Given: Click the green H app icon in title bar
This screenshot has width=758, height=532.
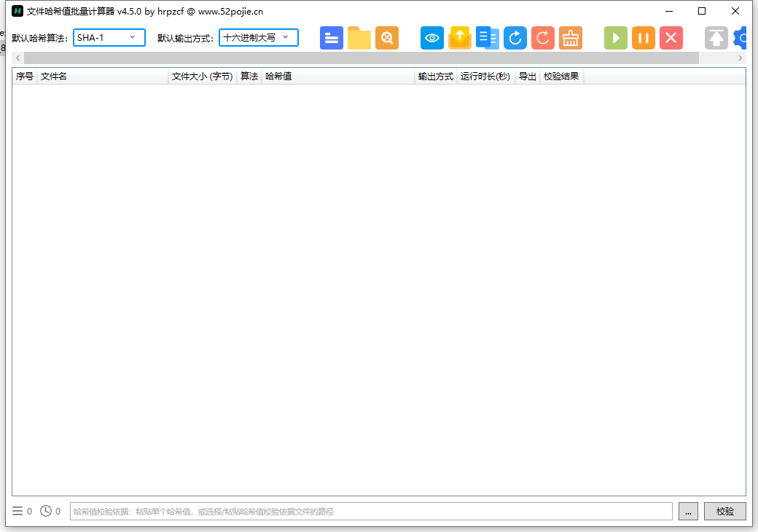Looking at the screenshot, I should (17, 11).
